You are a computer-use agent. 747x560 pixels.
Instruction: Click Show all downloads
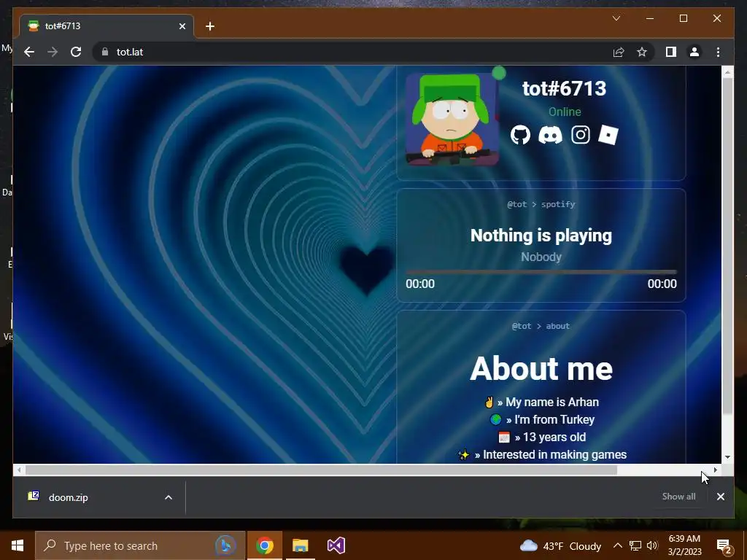[x=678, y=496]
